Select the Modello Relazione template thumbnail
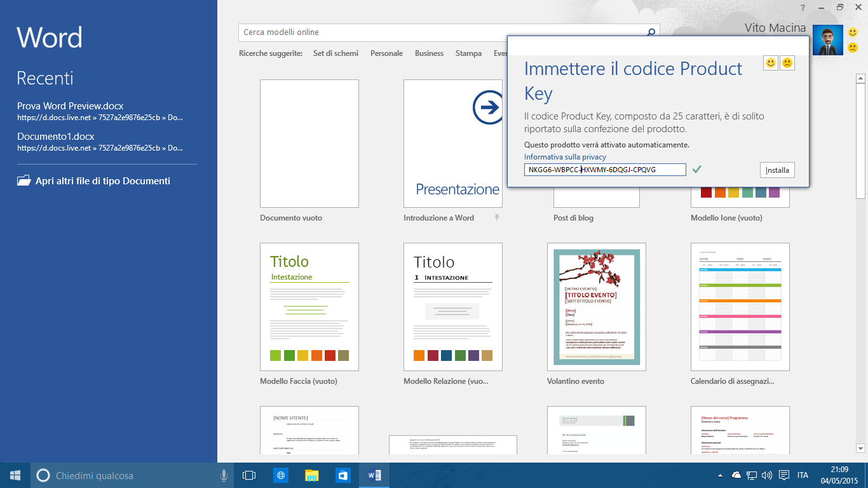The width and height of the screenshot is (868, 488). [453, 307]
